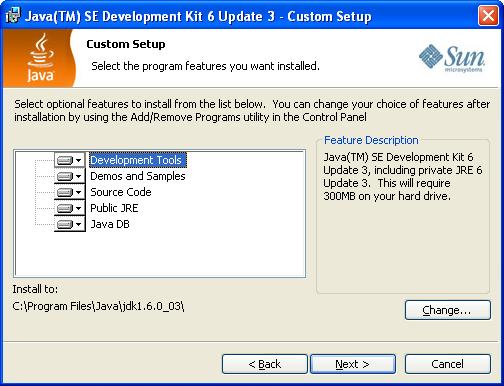Image resolution: width=504 pixels, height=386 pixels.
Task: Click the '300MB on your hard drive' description text
Action: point(387,196)
